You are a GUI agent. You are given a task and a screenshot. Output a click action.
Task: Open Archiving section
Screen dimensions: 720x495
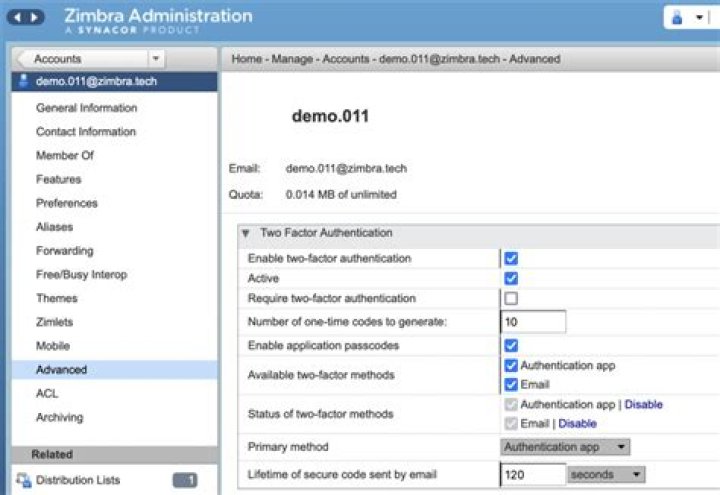point(59,417)
